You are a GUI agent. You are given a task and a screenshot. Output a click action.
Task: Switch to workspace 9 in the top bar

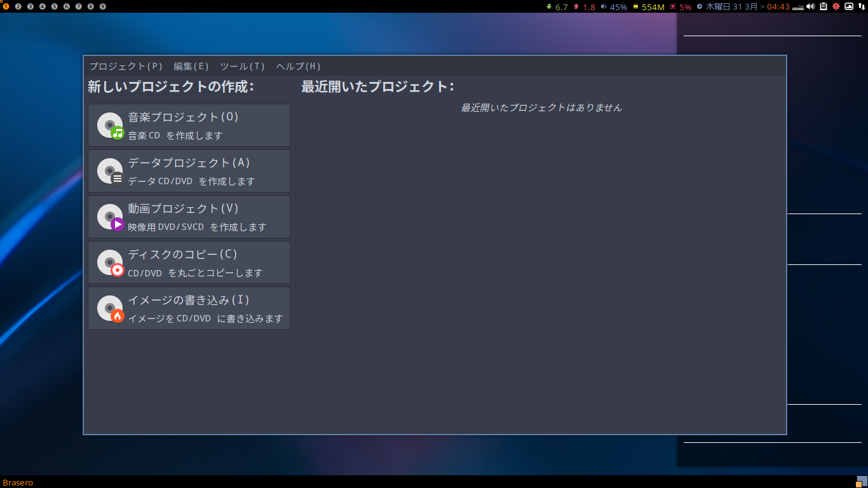tap(103, 6)
